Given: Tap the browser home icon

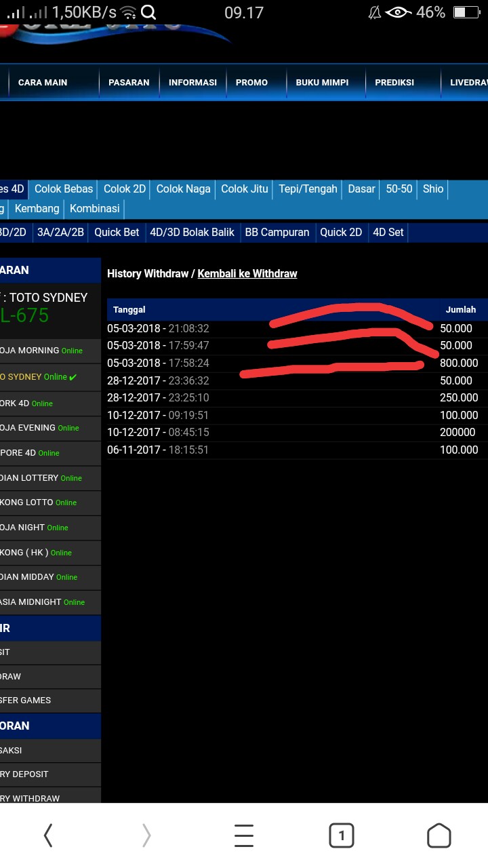Looking at the screenshot, I should [x=439, y=835].
